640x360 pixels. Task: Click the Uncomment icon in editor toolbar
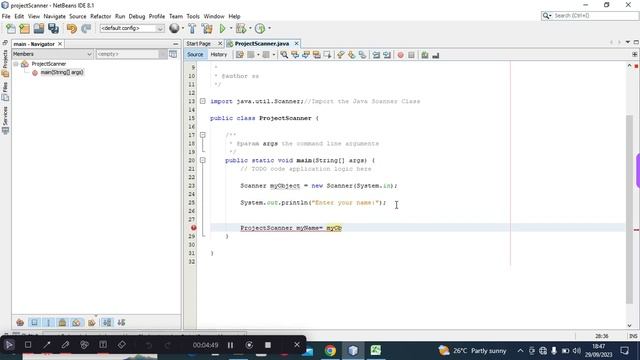tap(436, 55)
